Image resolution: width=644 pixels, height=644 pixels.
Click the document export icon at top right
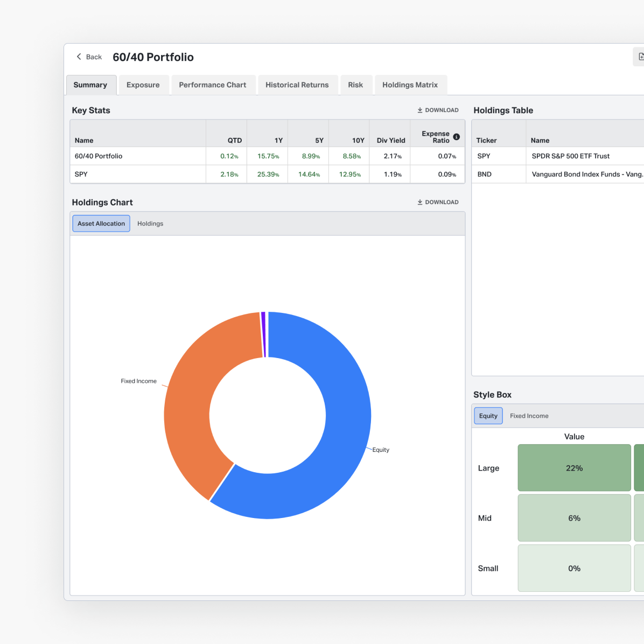click(x=640, y=57)
